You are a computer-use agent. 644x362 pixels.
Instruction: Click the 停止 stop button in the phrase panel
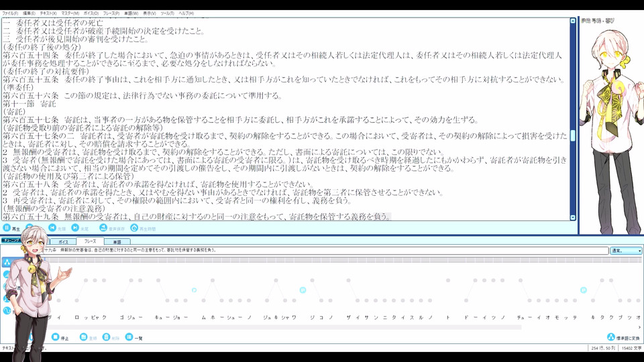[x=60, y=337]
